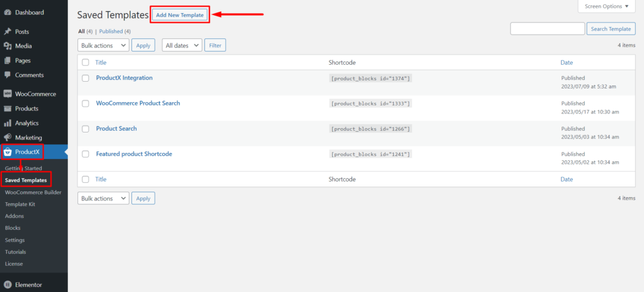Click shortcode product_blocks id="1333"
Screen dimensions: 644x292
[370, 104]
